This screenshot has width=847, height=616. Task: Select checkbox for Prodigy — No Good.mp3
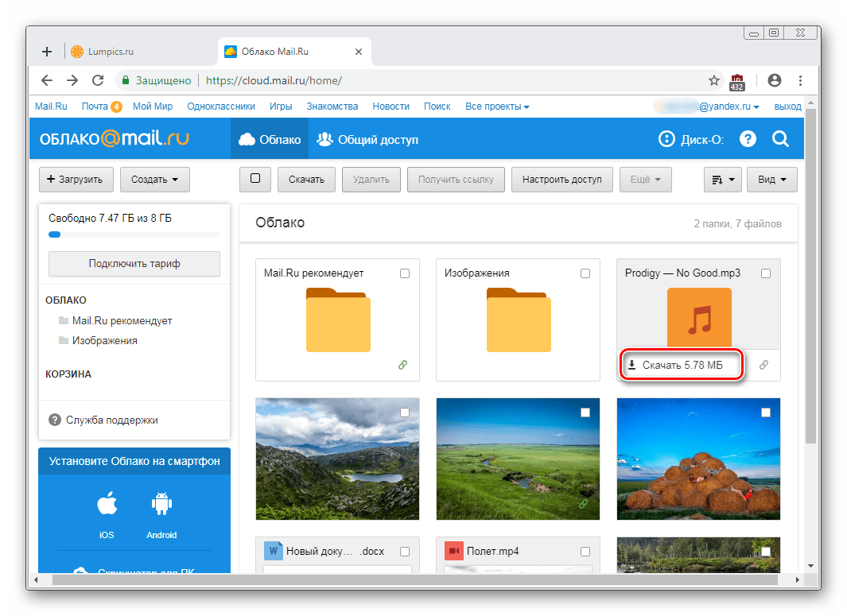766,273
